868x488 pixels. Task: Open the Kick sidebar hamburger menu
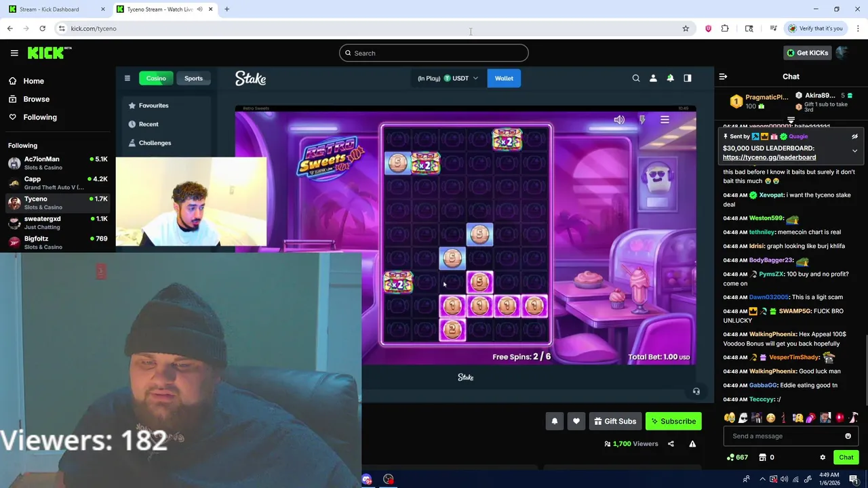(14, 53)
